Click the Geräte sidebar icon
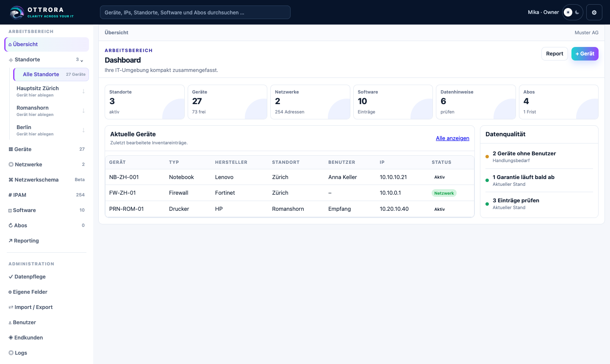Image resolution: width=610 pixels, height=364 pixels. coord(11,149)
